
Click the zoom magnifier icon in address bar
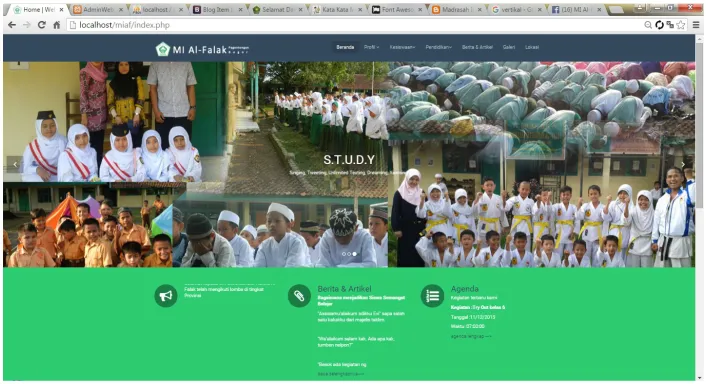coord(648,25)
